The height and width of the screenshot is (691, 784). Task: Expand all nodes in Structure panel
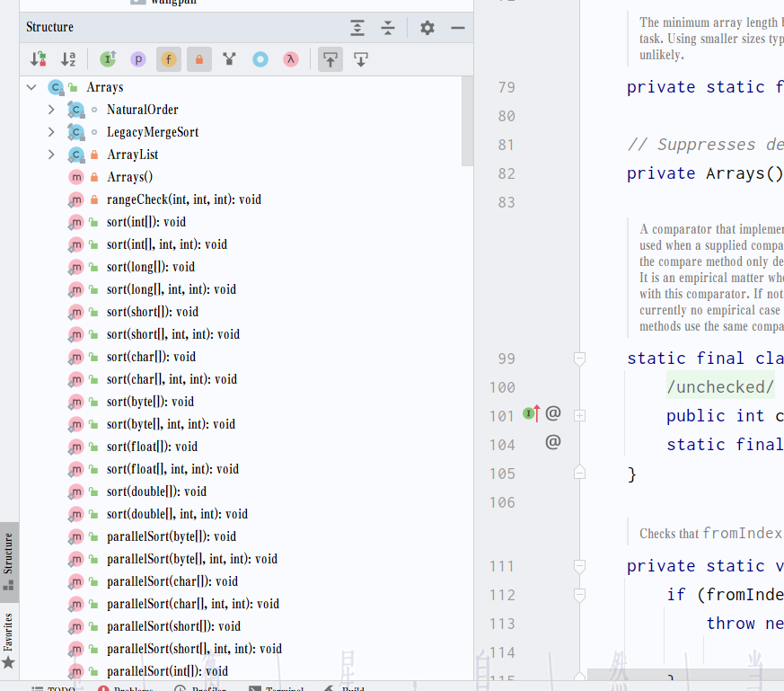coord(357,28)
